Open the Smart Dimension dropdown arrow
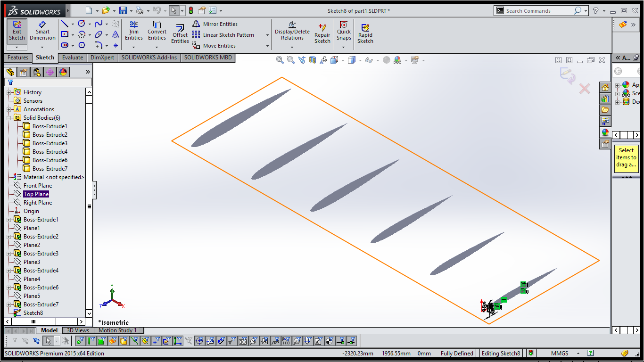This screenshot has width=644, height=362. click(42, 47)
